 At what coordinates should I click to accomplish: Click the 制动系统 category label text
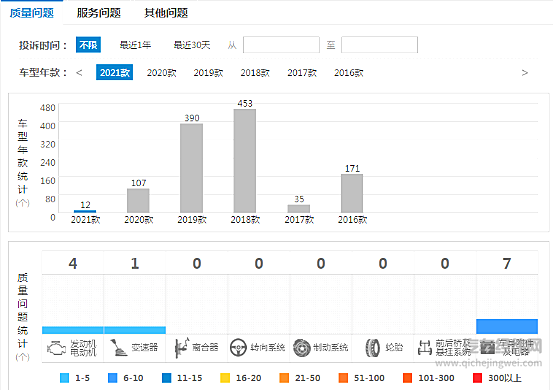[x=331, y=348]
